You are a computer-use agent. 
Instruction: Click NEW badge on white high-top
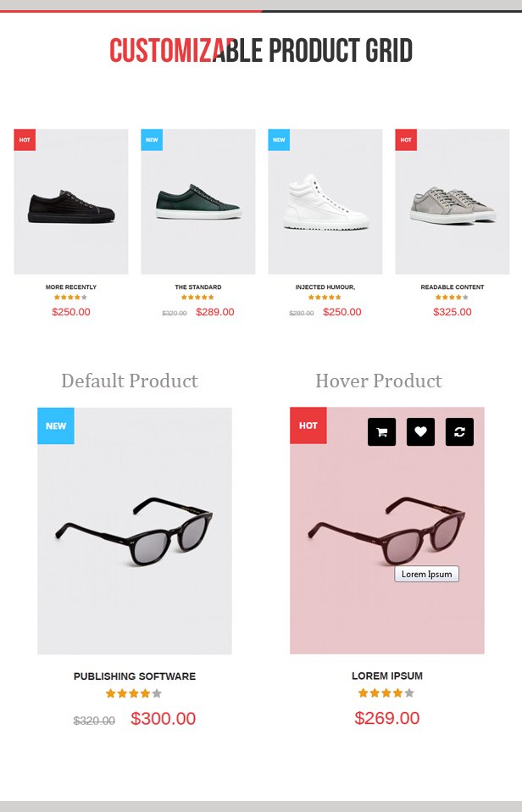(x=279, y=140)
